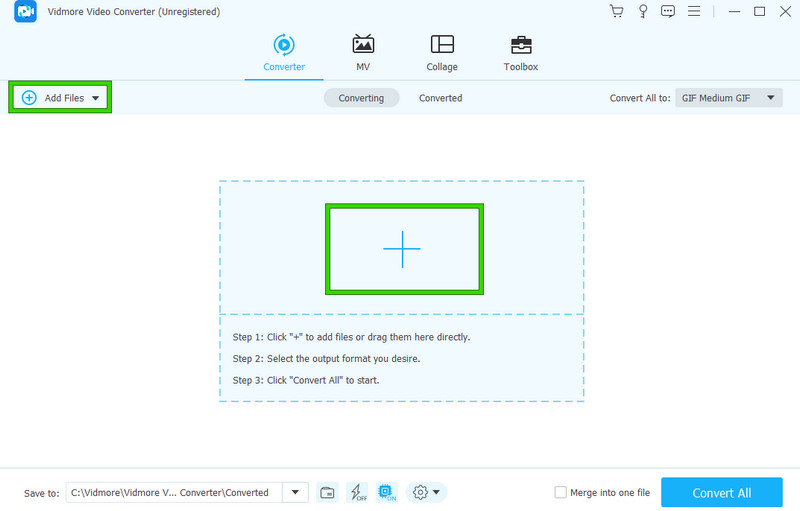Open the feedback chat bubble icon

tap(668, 12)
